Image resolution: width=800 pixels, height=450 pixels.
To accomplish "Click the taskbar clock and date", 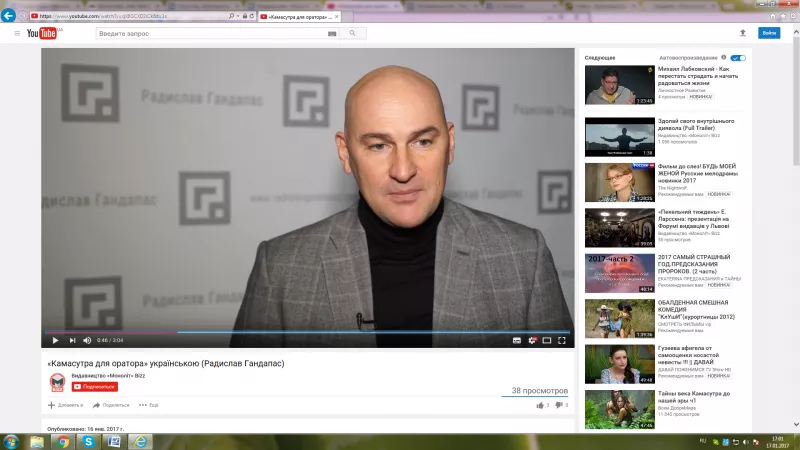I will pos(778,442).
